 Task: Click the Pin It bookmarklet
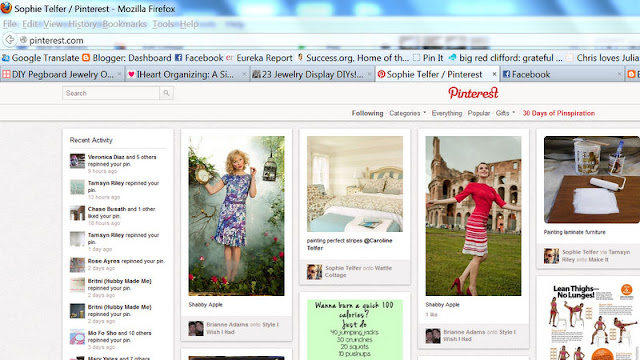click(x=428, y=58)
